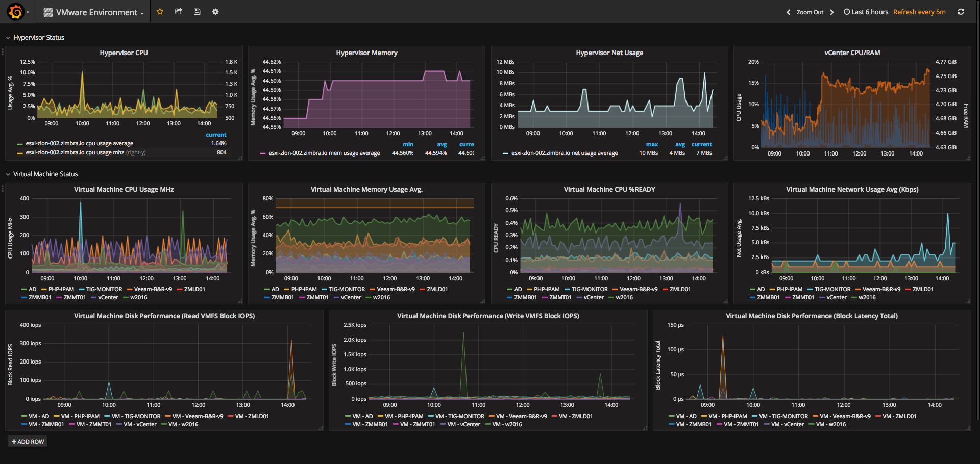The width and height of the screenshot is (980, 464).
Task: Open the Hypervisor Net Usage panel menu
Action: (x=609, y=53)
